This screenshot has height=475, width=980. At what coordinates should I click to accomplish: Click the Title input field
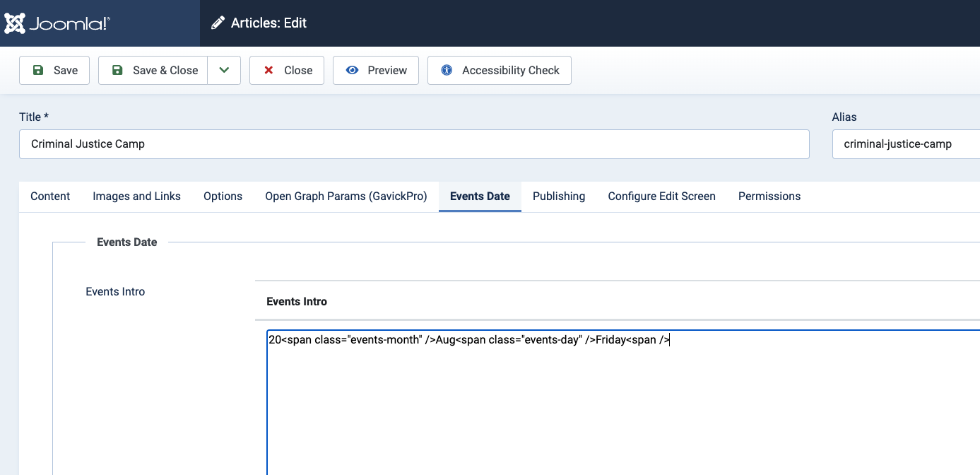tap(413, 144)
